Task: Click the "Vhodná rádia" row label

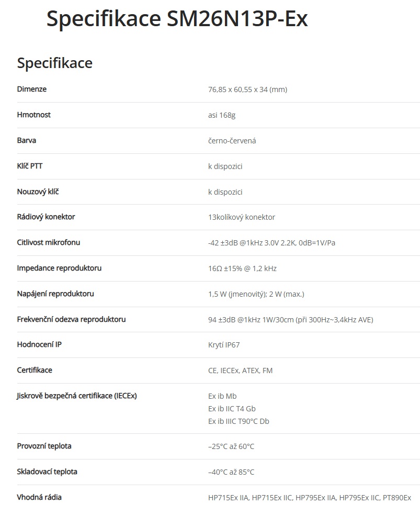Action: coord(39,497)
